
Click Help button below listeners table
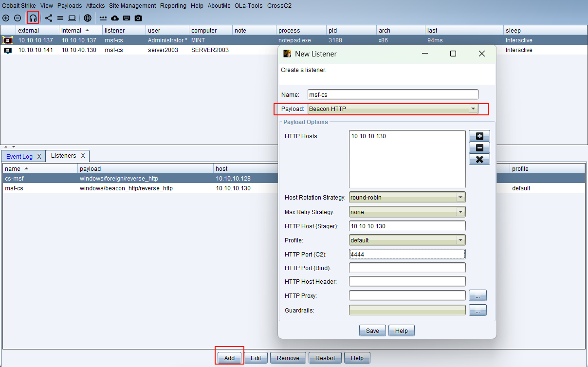tap(357, 358)
